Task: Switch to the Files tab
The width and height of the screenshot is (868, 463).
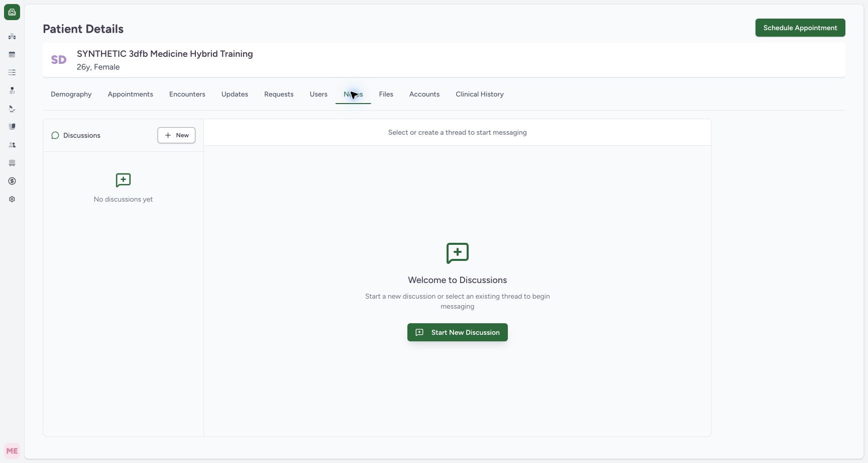Action: click(386, 94)
